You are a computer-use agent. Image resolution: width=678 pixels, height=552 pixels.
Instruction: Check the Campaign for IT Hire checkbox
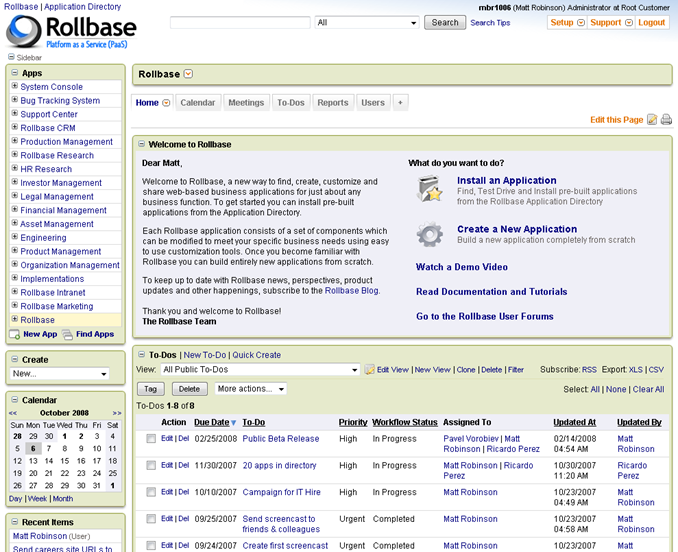point(151,492)
